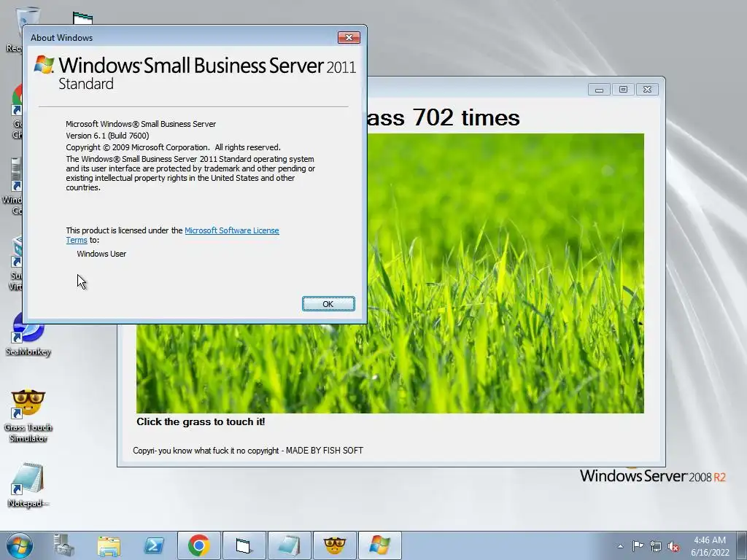Select 'Click the grass to touch it!' text
The width and height of the screenshot is (747, 560).
point(201,421)
